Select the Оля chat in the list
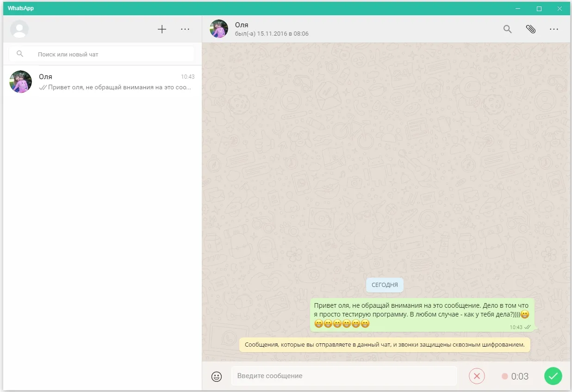The width and height of the screenshot is (572, 392). coord(102,82)
